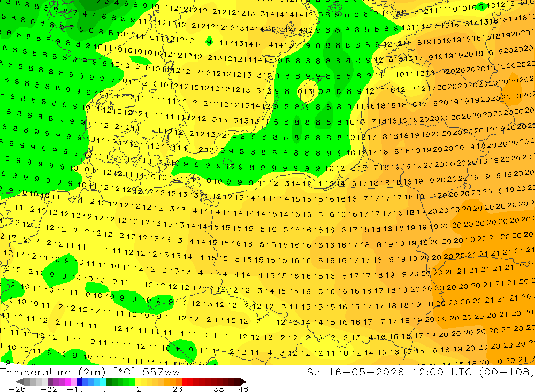Click the '0' legend scale value

pyautogui.click(x=104, y=389)
